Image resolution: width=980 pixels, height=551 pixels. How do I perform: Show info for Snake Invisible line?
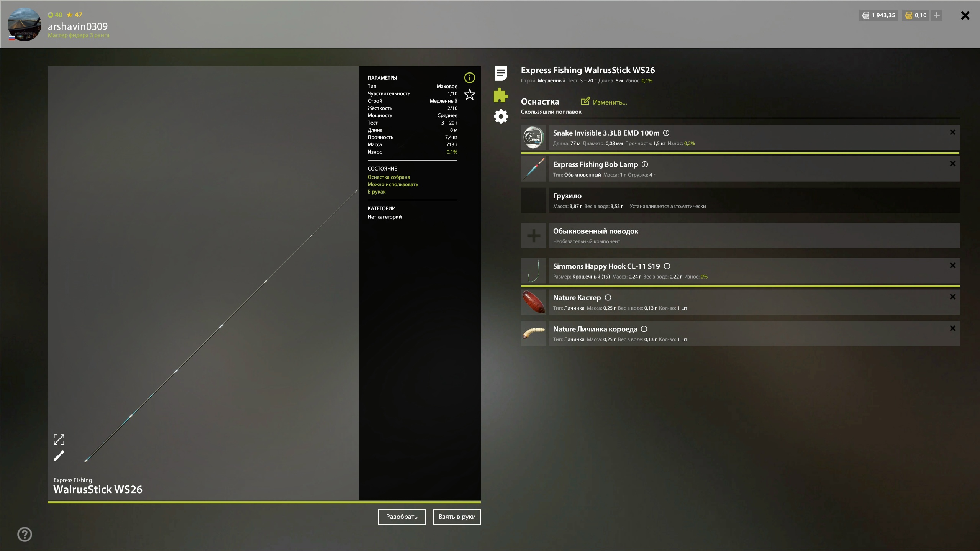pyautogui.click(x=666, y=133)
